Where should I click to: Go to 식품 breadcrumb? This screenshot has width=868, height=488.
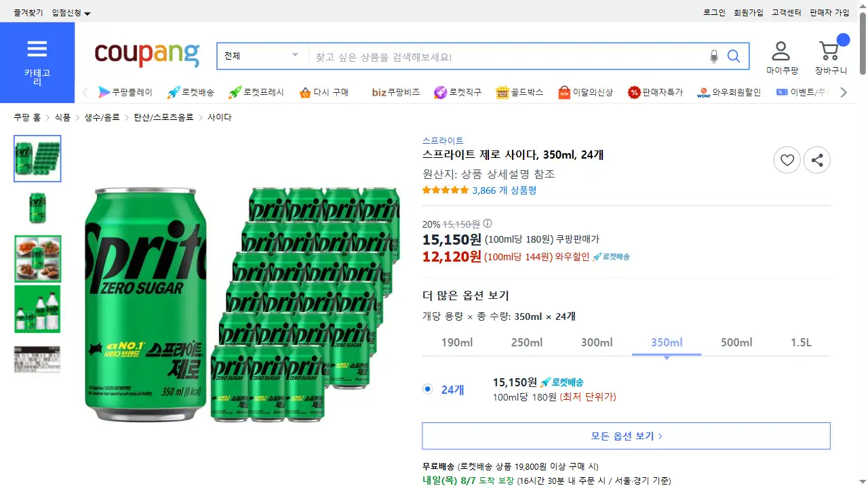62,117
